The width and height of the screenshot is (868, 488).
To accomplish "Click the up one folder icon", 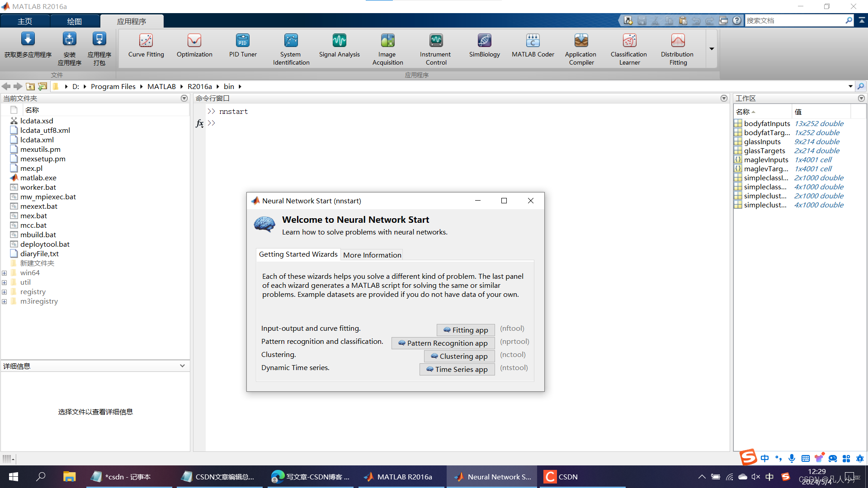I will [x=30, y=86].
